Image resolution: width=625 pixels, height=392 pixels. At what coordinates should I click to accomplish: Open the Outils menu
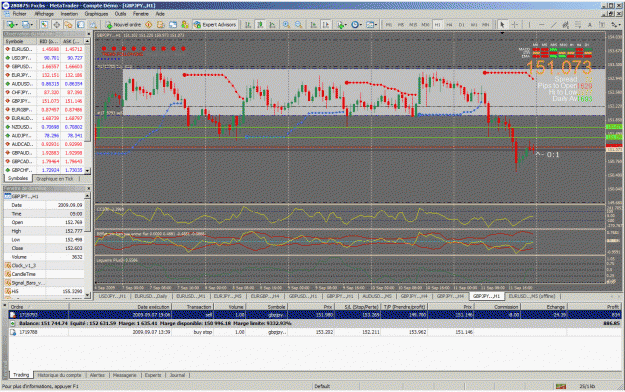tap(120, 14)
